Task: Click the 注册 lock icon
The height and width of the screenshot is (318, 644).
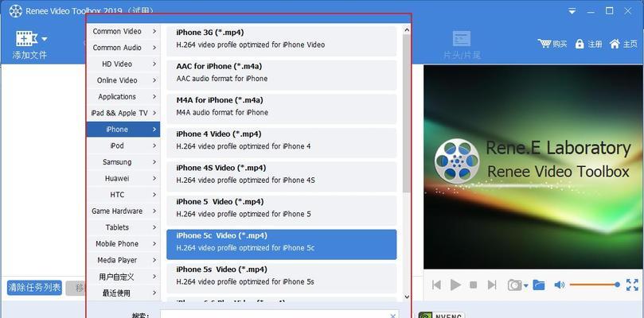Action: click(580, 44)
